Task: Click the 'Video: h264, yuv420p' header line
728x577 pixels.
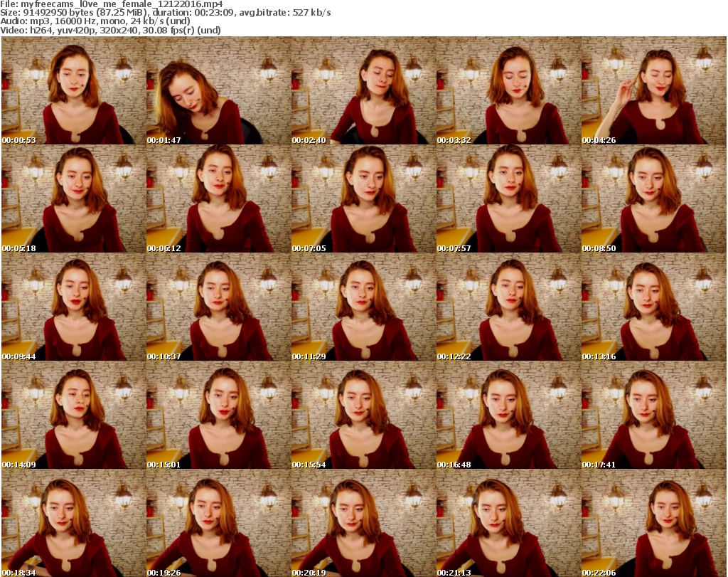Action: [x=110, y=30]
